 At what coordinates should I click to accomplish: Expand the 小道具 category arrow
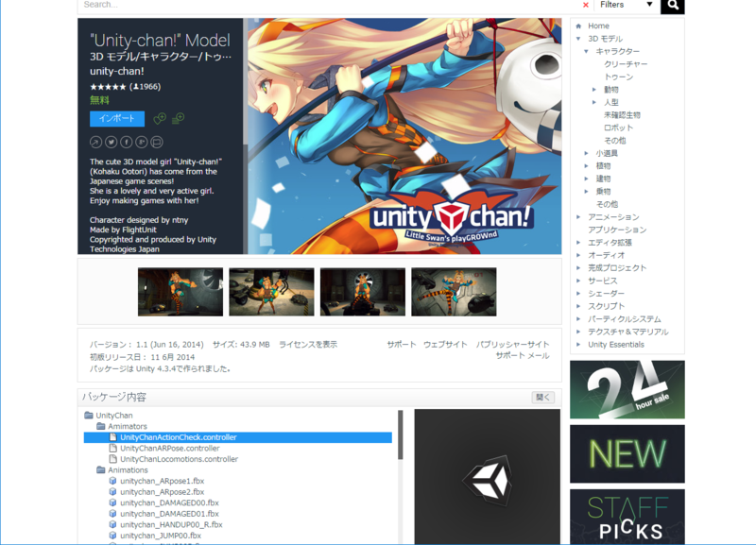coord(586,153)
